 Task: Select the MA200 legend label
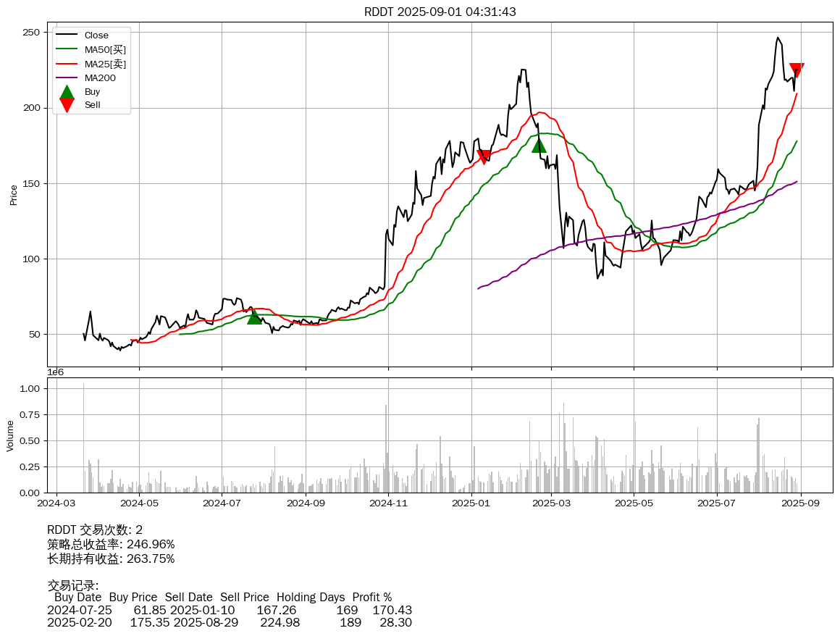point(99,78)
